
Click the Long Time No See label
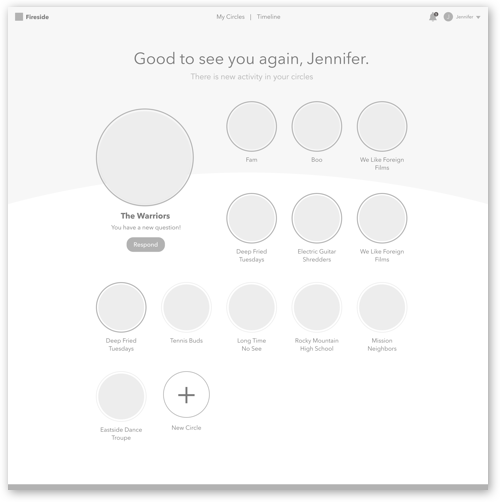[252, 344]
